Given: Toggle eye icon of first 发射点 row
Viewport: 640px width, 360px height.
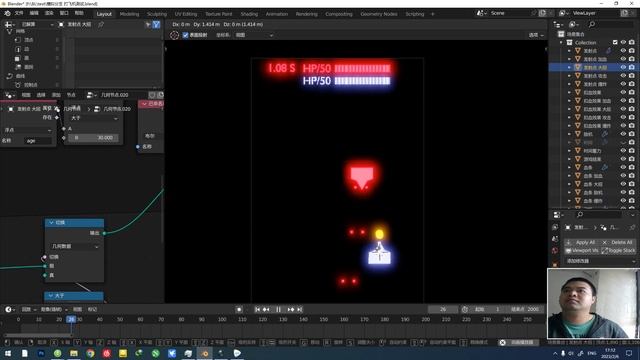Looking at the screenshot, I should pyautogui.click(x=623, y=51).
